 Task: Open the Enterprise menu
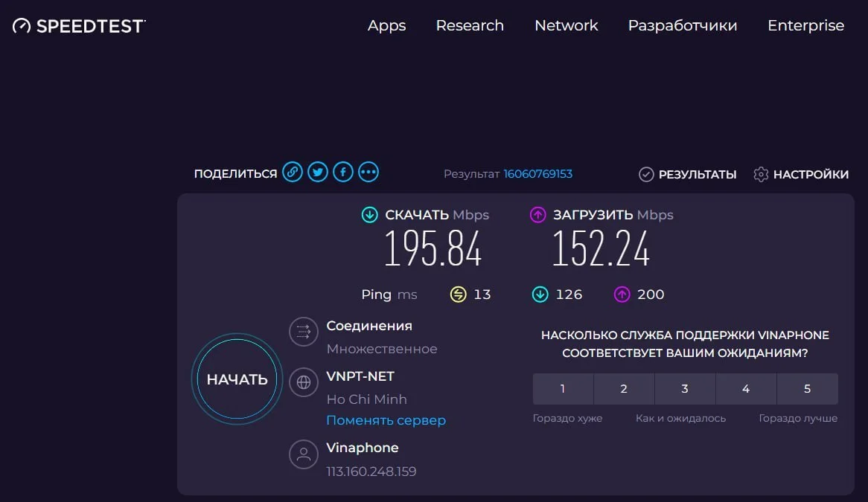[x=806, y=25]
